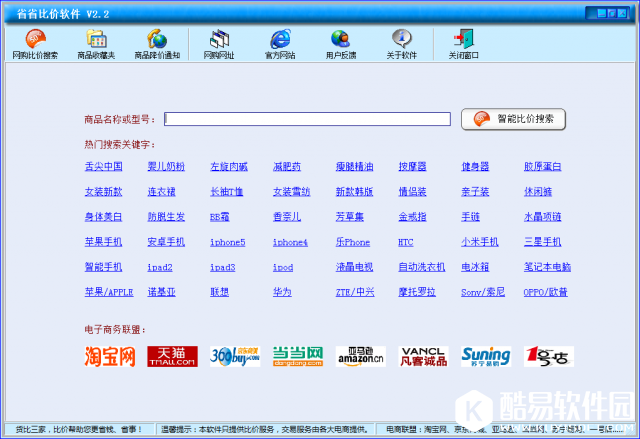Focus the 商品名称或型号 input field

(x=307, y=119)
